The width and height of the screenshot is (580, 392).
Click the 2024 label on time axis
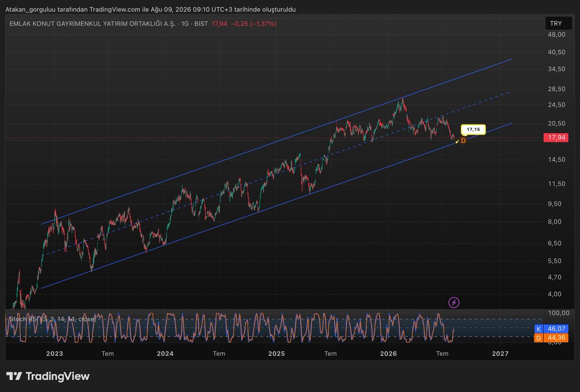point(165,354)
